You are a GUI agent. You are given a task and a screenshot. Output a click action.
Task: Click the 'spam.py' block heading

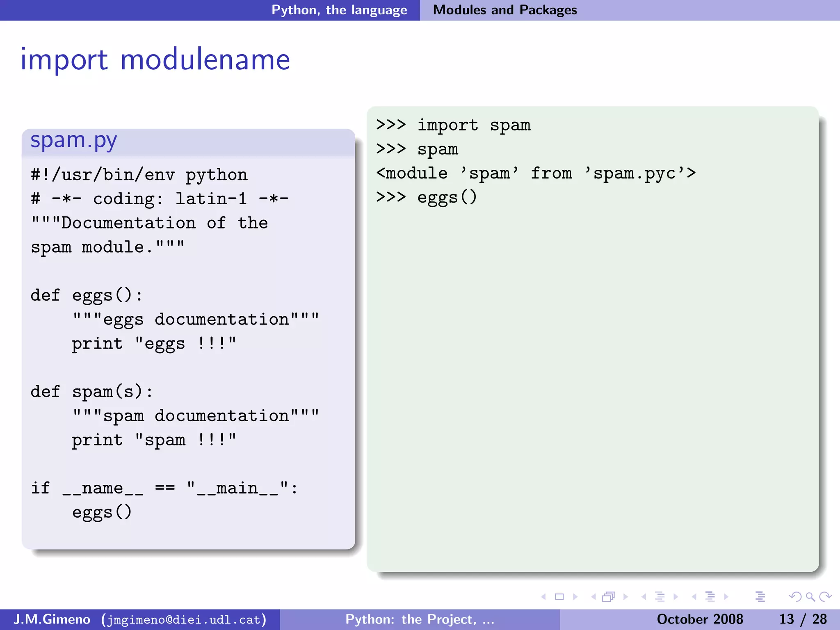(x=74, y=141)
